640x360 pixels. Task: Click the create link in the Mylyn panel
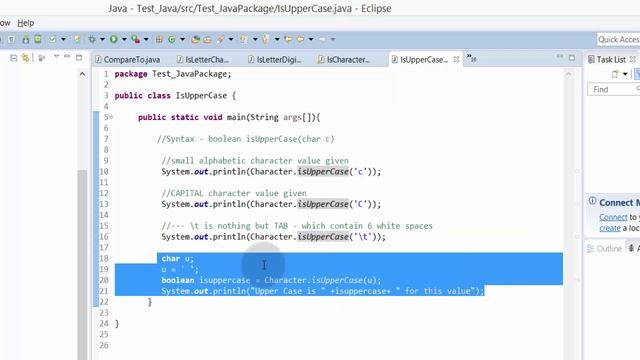(x=610, y=228)
